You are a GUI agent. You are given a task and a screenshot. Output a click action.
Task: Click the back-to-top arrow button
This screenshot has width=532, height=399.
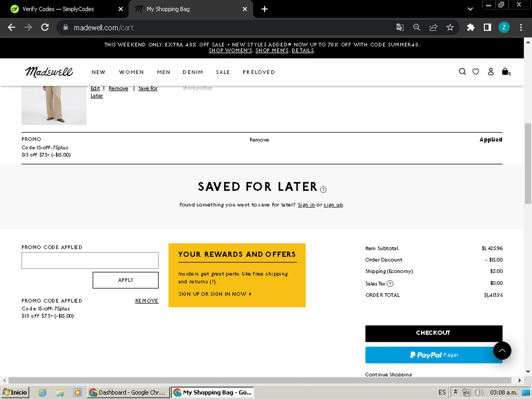[502, 351]
